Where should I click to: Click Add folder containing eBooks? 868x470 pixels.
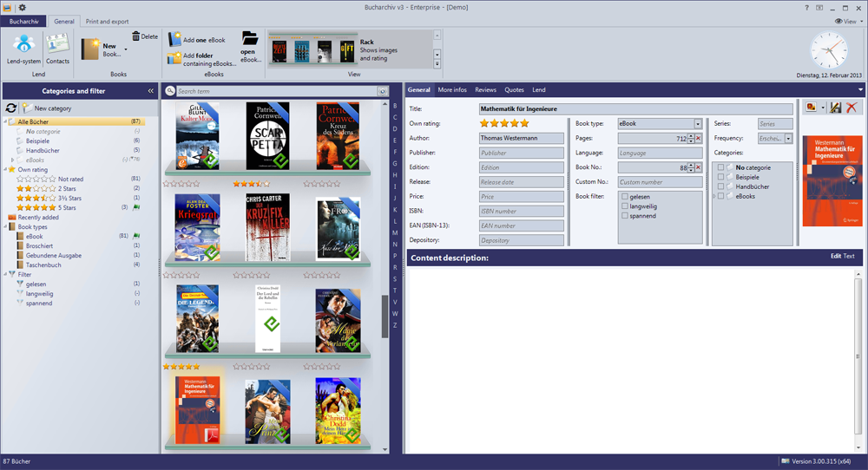(x=202, y=59)
